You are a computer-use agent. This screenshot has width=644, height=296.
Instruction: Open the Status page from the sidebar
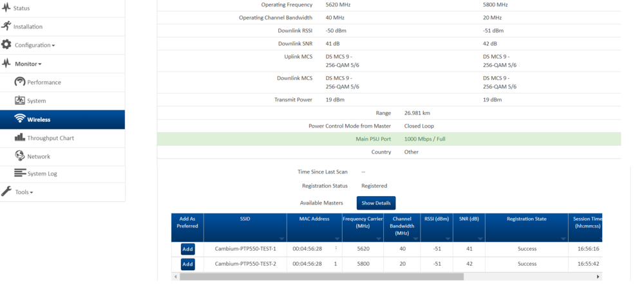[21, 8]
